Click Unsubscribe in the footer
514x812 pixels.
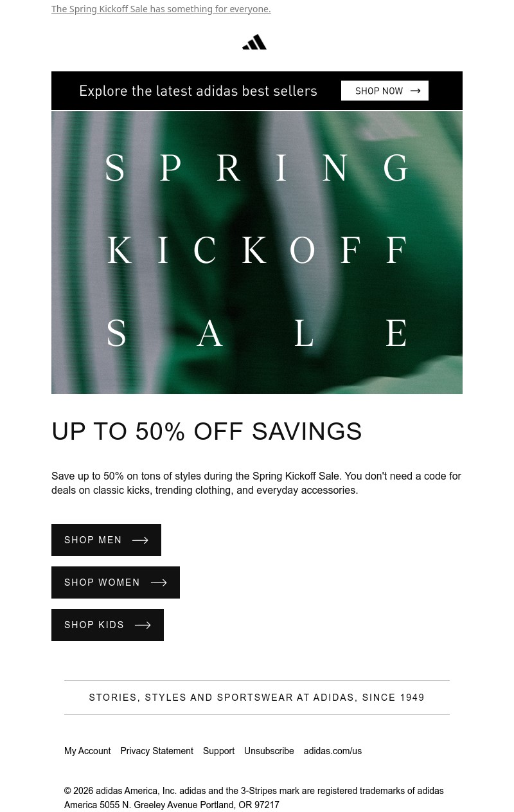click(x=269, y=751)
